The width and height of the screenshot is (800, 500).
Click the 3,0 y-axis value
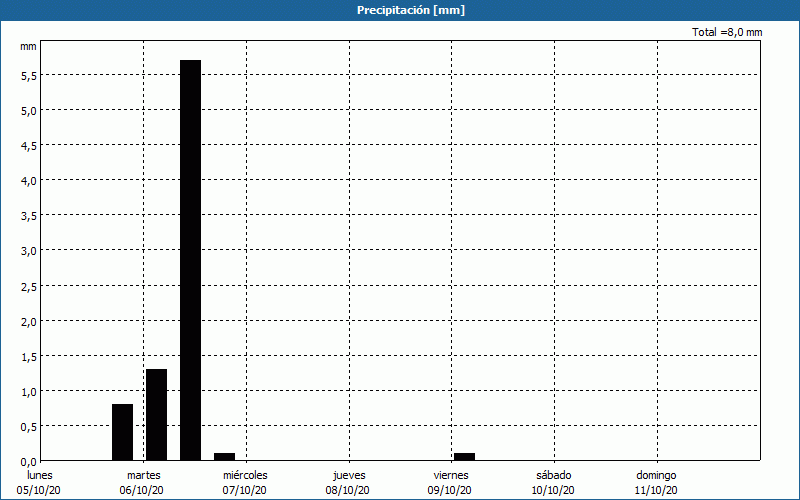pyautogui.click(x=29, y=251)
